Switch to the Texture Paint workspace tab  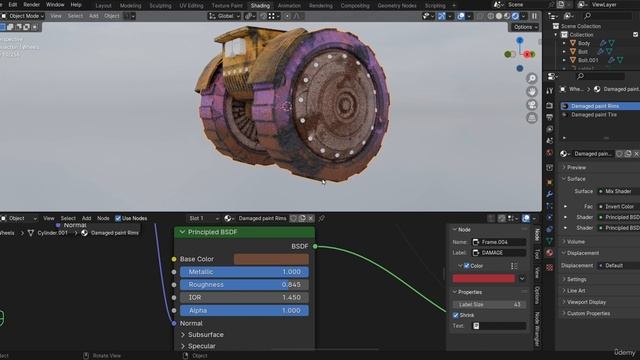[227, 6]
